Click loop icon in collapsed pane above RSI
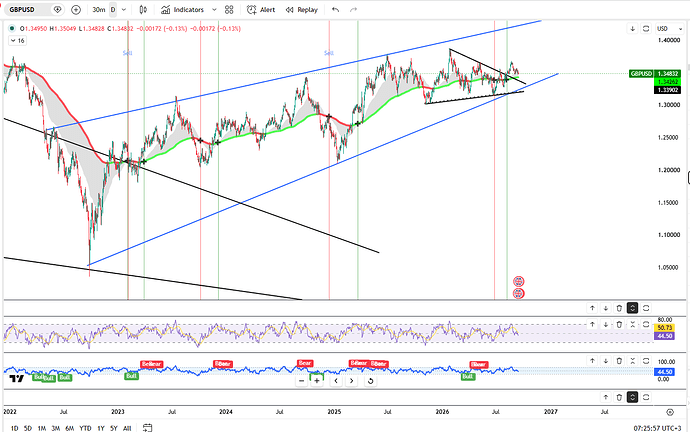 [x=646, y=308]
